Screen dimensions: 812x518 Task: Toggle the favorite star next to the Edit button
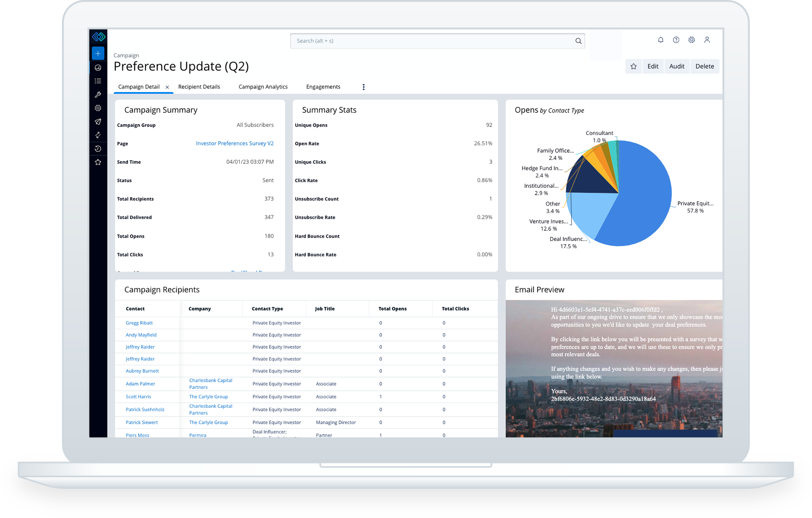(634, 66)
